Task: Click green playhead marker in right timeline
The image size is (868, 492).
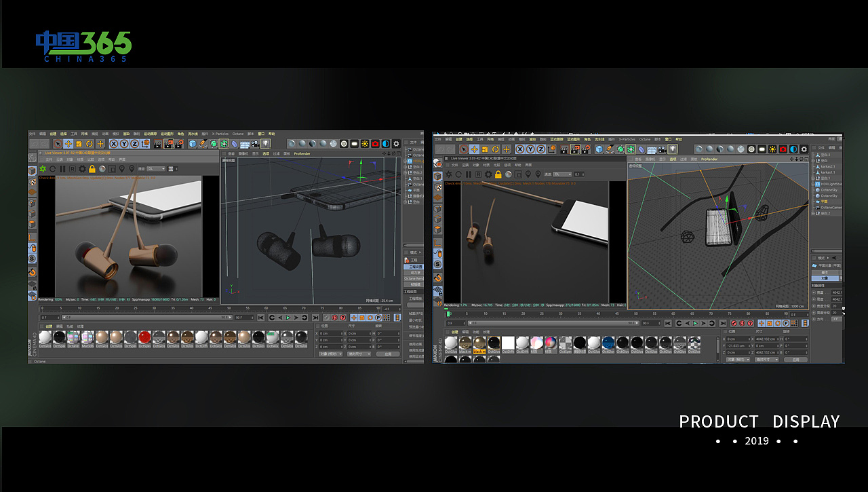Action: click(448, 314)
